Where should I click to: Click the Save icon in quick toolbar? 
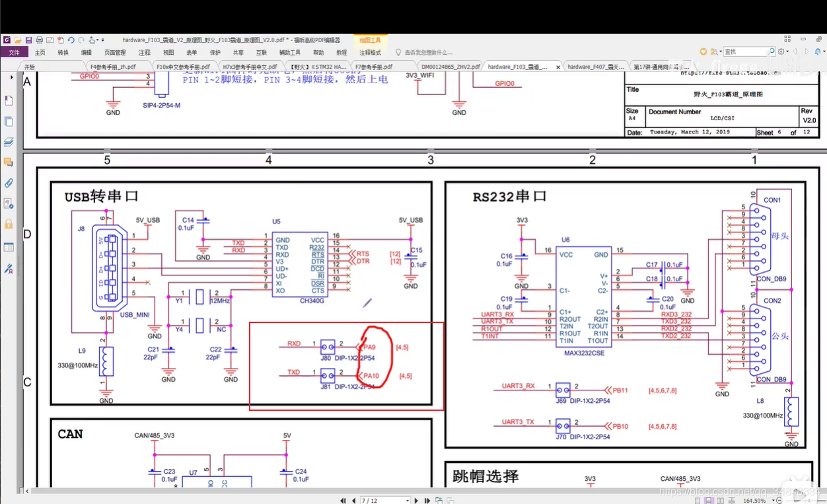28,40
